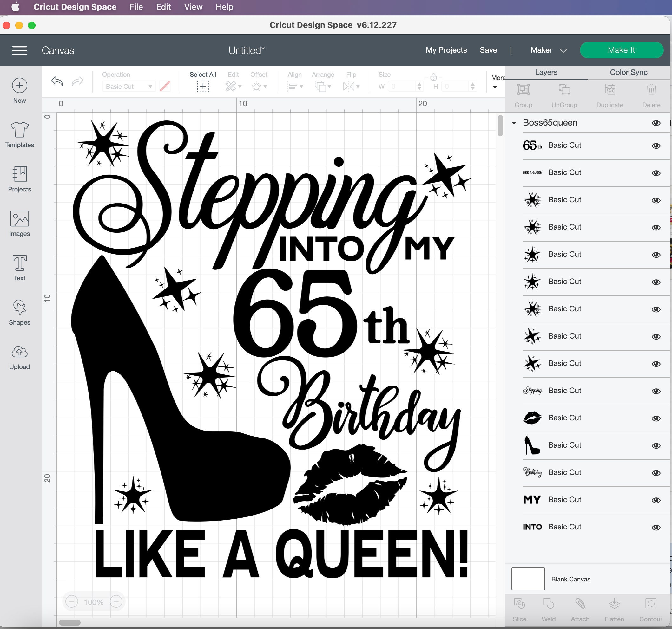
Task: Zoom in with the plus button
Action: point(116,602)
